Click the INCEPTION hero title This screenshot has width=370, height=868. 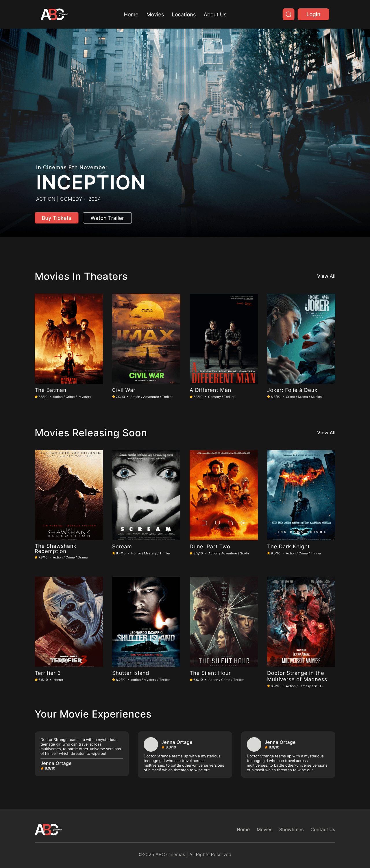(91, 182)
